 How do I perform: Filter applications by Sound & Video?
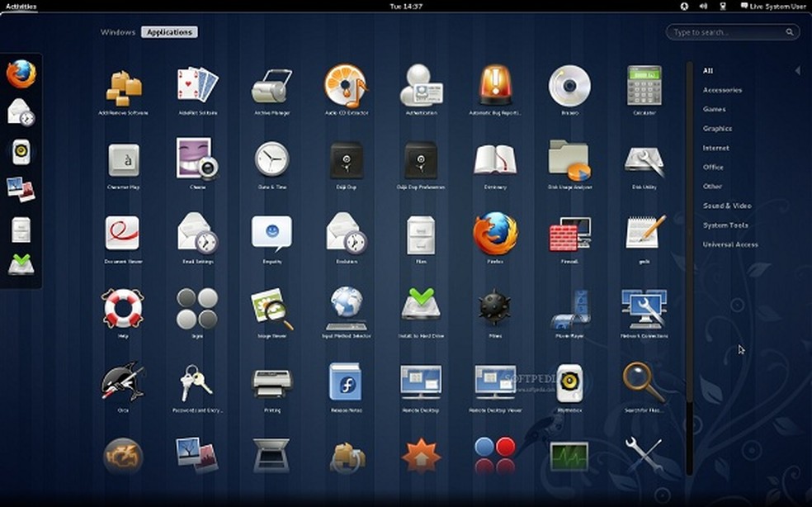click(726, 206)
